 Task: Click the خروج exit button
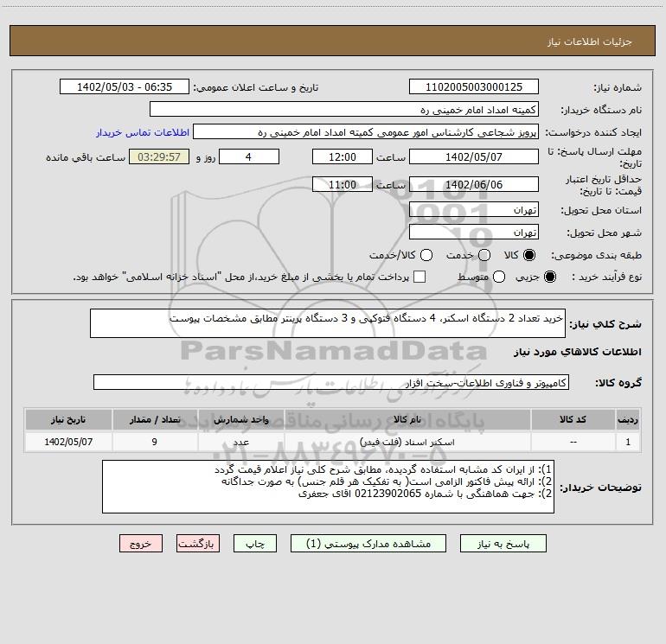point(141,544)
